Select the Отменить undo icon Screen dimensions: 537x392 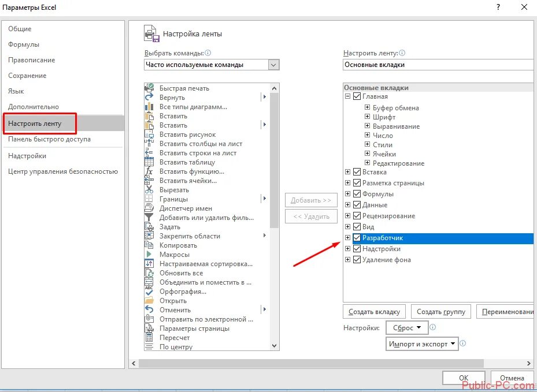pyautogui.click(x=149, y=309)
